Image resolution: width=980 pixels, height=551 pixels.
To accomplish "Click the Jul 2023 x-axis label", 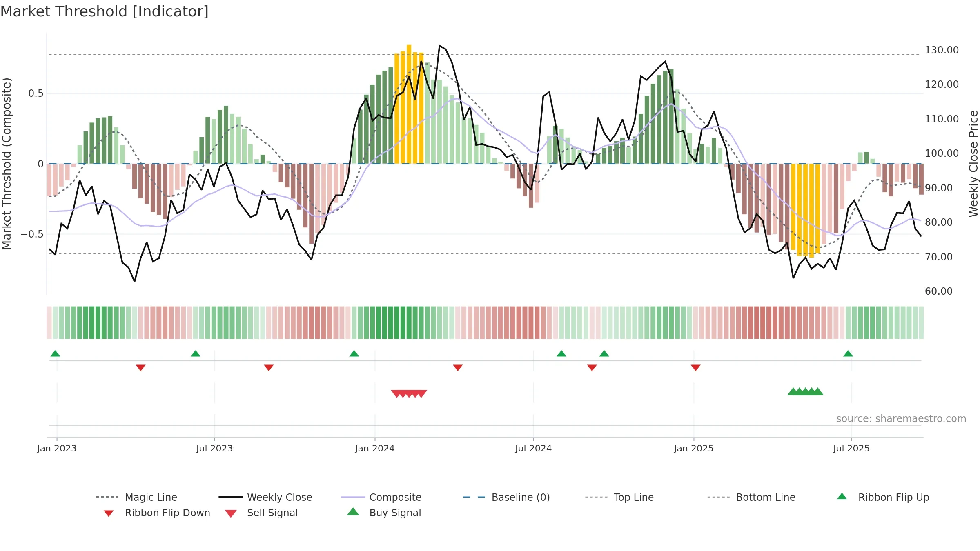I will (x=214, y=448).
